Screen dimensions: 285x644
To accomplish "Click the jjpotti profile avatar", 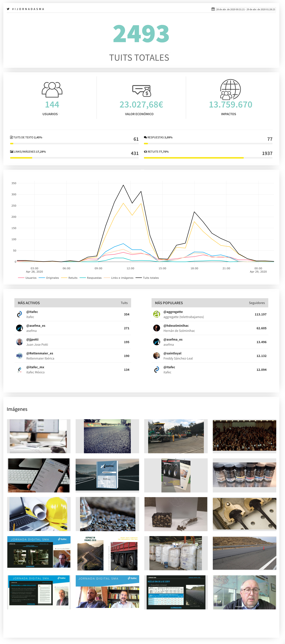I will pos(19,342).
